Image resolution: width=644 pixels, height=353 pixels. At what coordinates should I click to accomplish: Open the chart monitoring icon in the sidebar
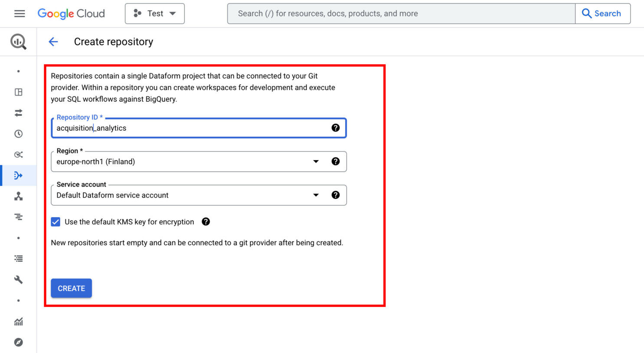(18, 321)
